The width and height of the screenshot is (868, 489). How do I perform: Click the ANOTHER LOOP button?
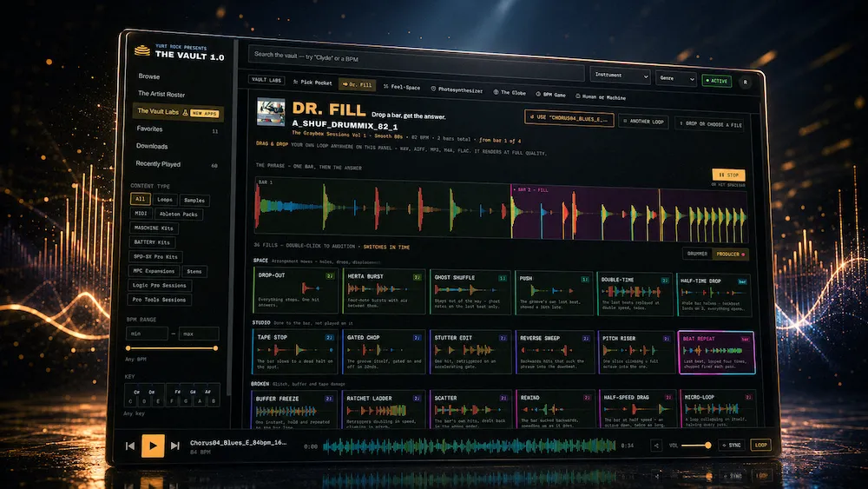pos(643,122)
